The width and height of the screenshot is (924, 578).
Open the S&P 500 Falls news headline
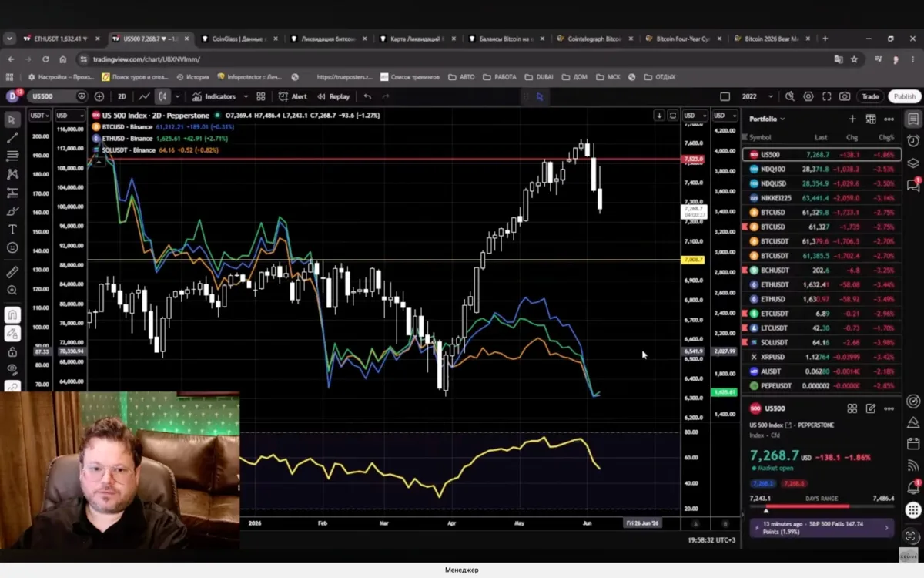(x=820, y=527)
